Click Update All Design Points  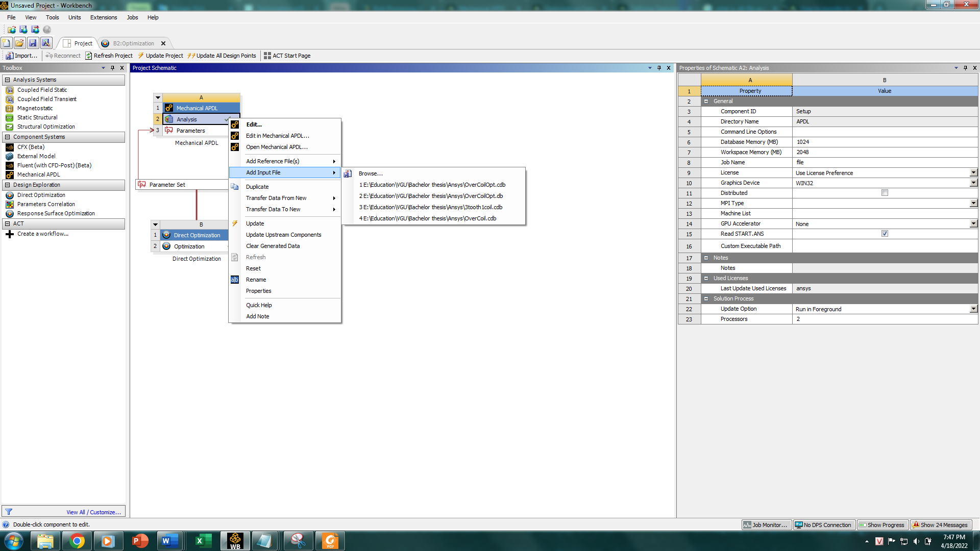[222, 56]
